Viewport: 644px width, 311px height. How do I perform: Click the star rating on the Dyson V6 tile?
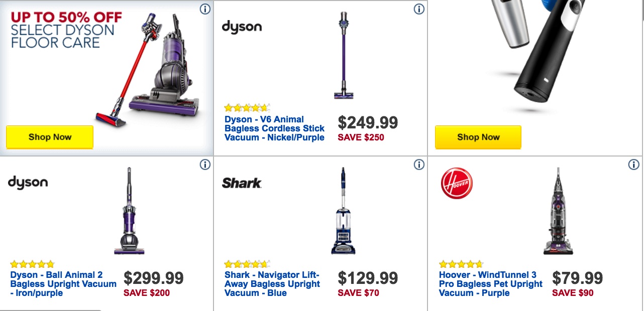click(x=246, y=107)
